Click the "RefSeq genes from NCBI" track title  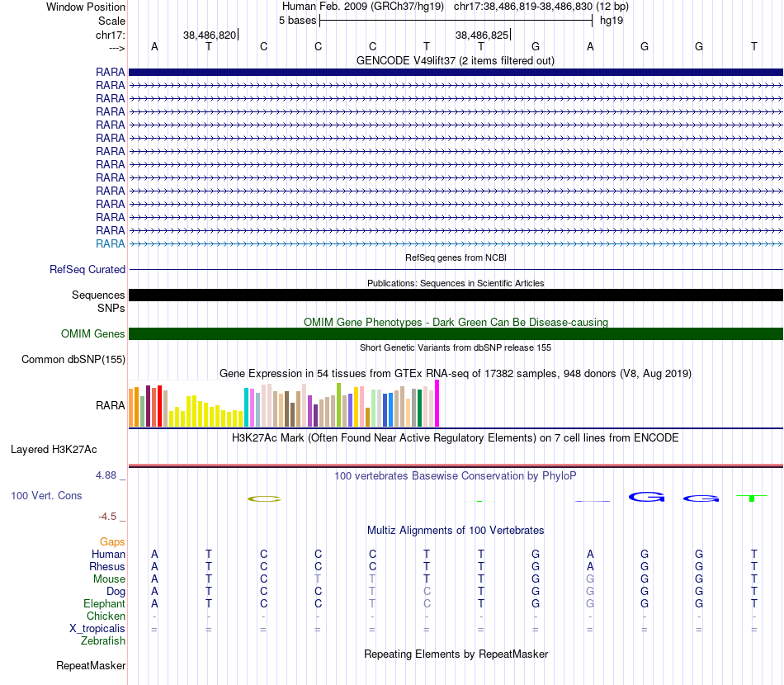[x=456, y=257]
